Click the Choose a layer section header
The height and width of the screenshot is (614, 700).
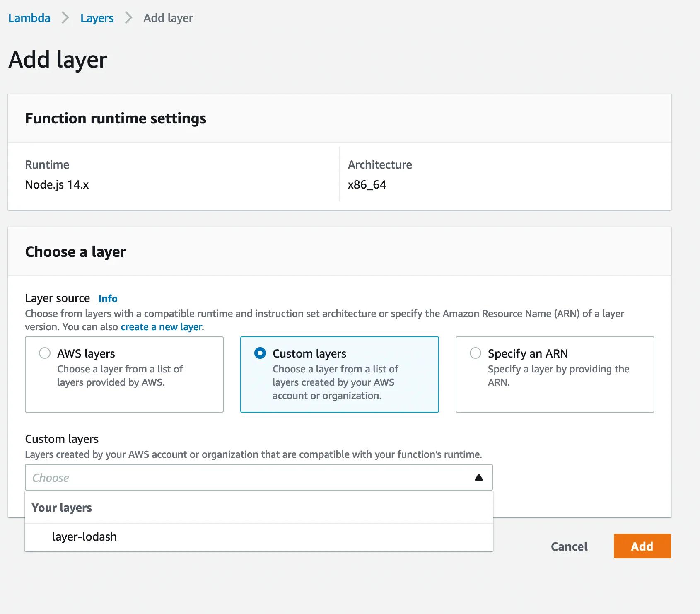75,251
